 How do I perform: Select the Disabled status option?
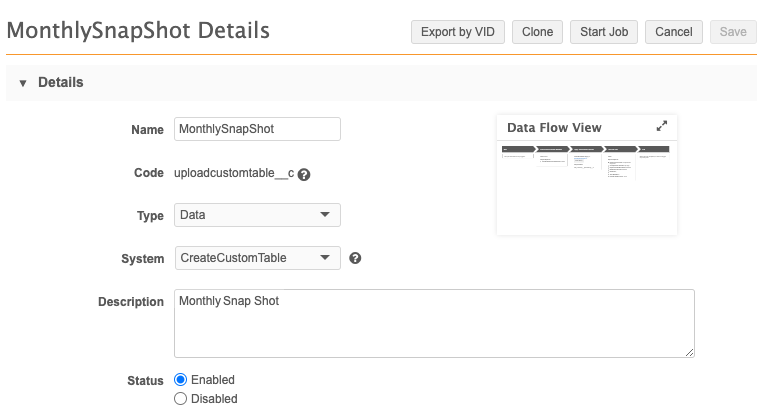[181, 398]
